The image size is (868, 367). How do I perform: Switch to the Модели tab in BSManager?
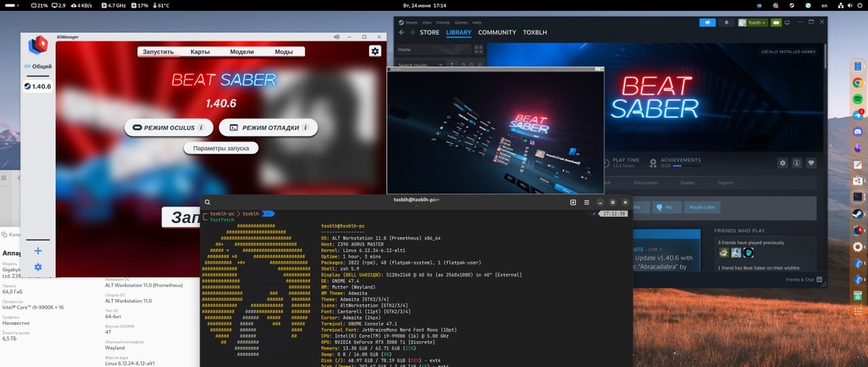[x=242, y=51]
